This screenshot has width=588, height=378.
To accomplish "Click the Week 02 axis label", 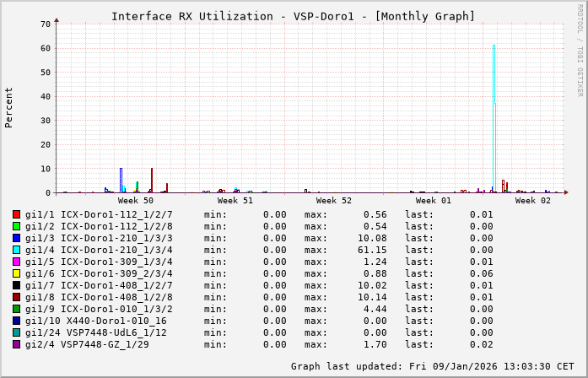I will click(x=533, y=201).
